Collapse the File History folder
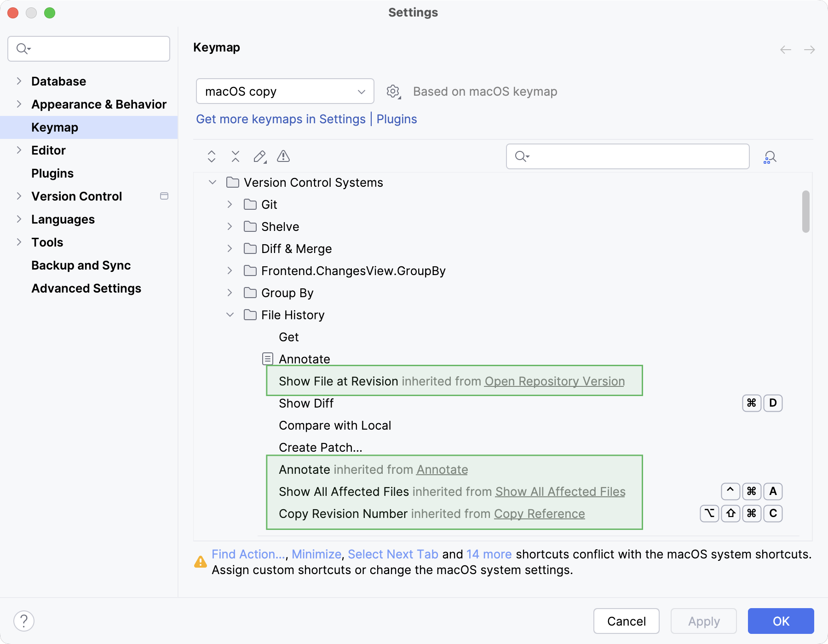This screenshot has width=828, height=644. point(230,315)
